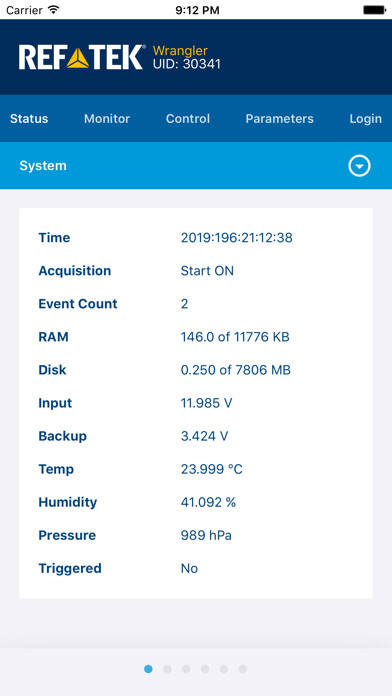Tap the battery icon in status bar
The width and height of the screenshot is (392, 696).
tap(374, 10)
